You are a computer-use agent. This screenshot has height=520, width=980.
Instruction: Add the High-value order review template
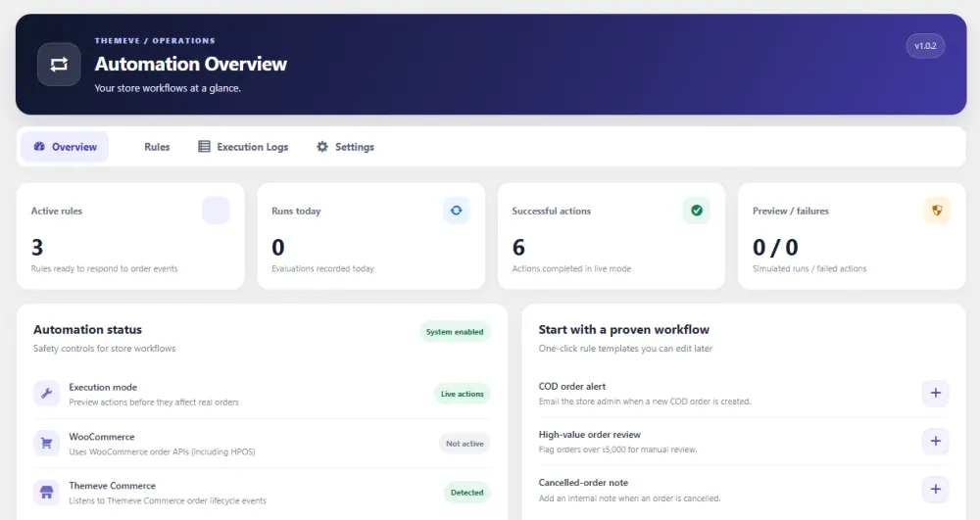point(935,442)
